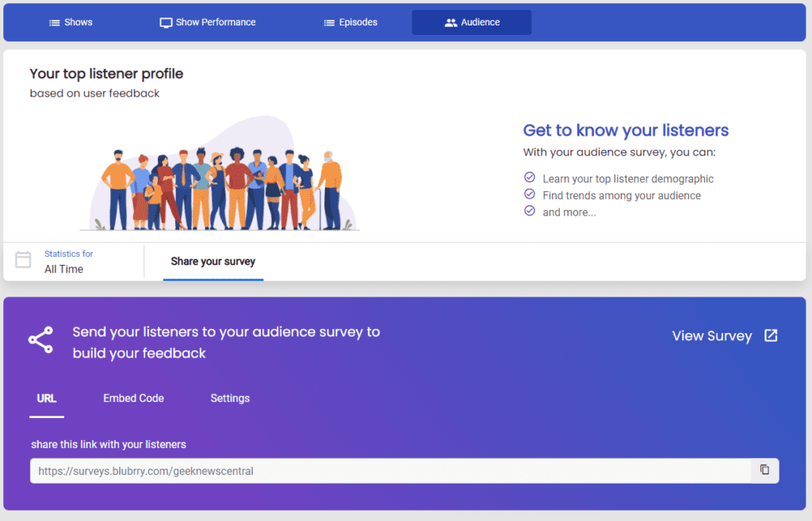This screenshot has height=521, width=812.
Task: Select the URL tab
Action: pyautogui.click(x=47, y=398)
